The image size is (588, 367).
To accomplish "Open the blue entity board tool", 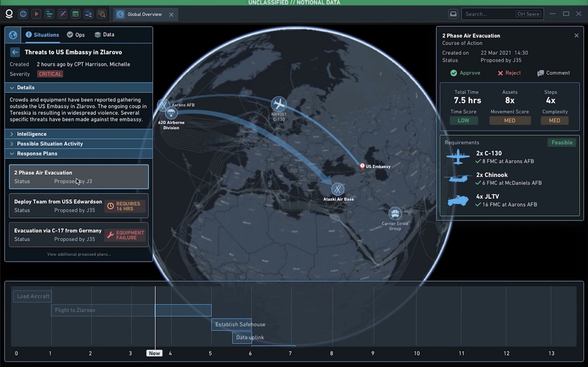I will click(x=89, y=14).
